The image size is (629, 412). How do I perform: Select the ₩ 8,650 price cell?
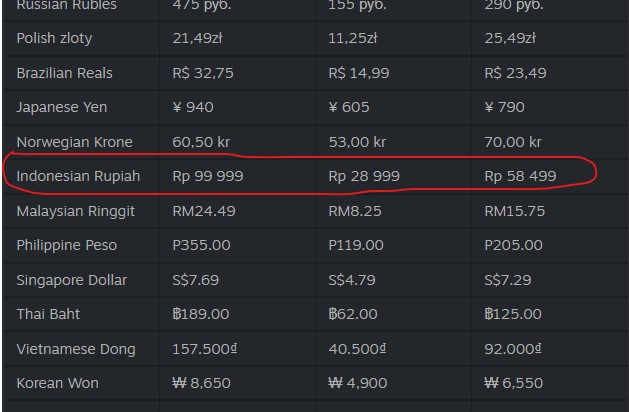pyautogui.click(x=203, y=383)
